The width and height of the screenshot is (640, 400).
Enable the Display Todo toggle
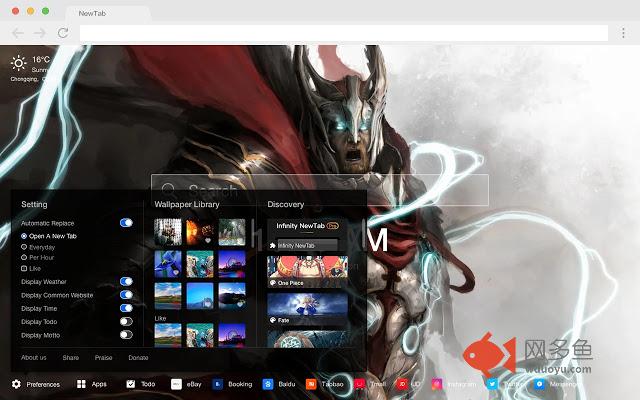(126, 321)
